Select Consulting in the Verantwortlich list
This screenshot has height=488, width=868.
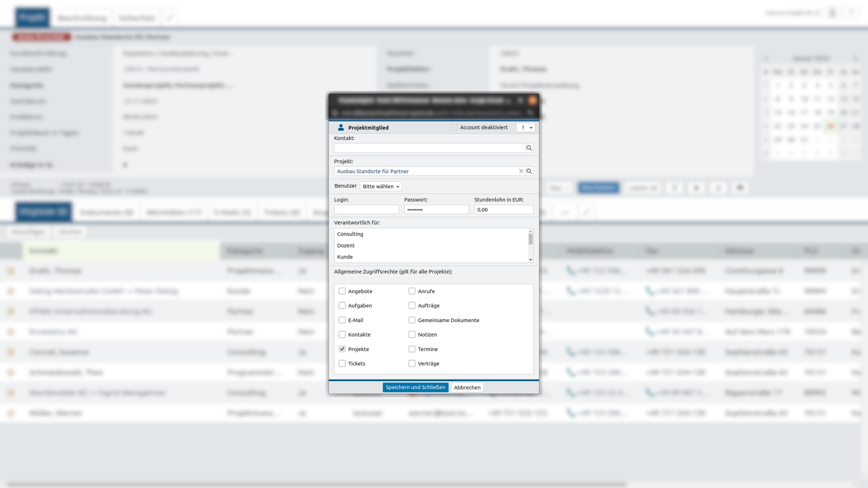350,234
